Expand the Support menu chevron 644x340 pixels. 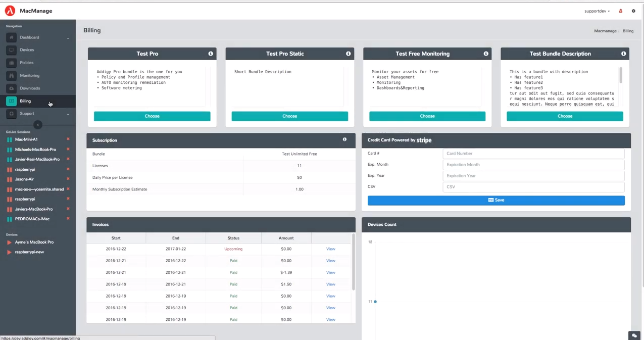[68, 114]
